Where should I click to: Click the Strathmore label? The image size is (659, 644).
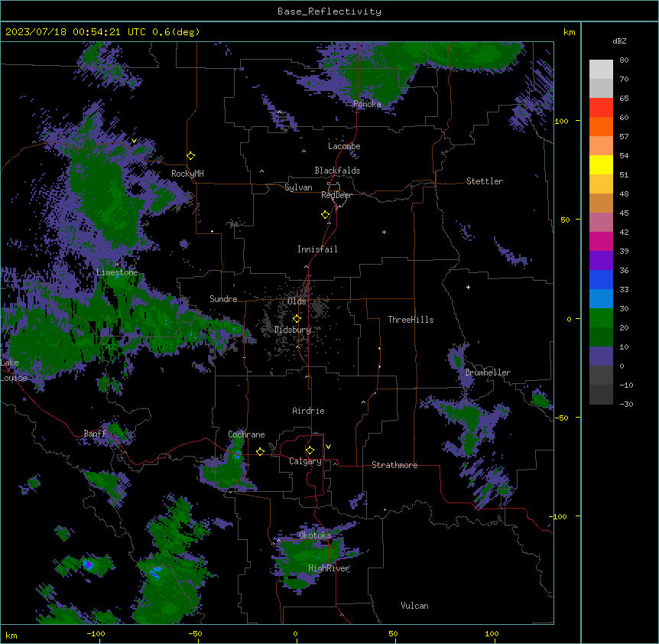(394, 465)
